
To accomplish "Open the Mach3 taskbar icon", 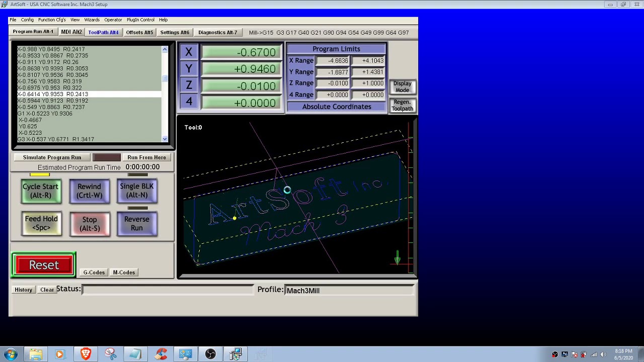I will tap(236, 354).
